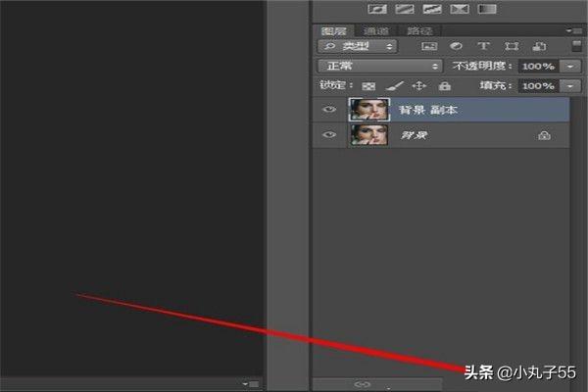Select the third adjustment icon at top
Screen dimensions: 588x392
[x=432, y=9]
